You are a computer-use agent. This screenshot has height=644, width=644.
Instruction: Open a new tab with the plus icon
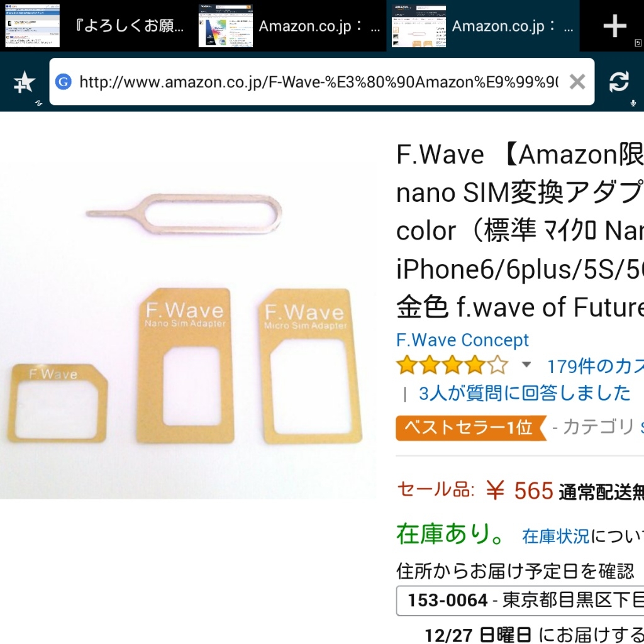click(x=614, y=25)
